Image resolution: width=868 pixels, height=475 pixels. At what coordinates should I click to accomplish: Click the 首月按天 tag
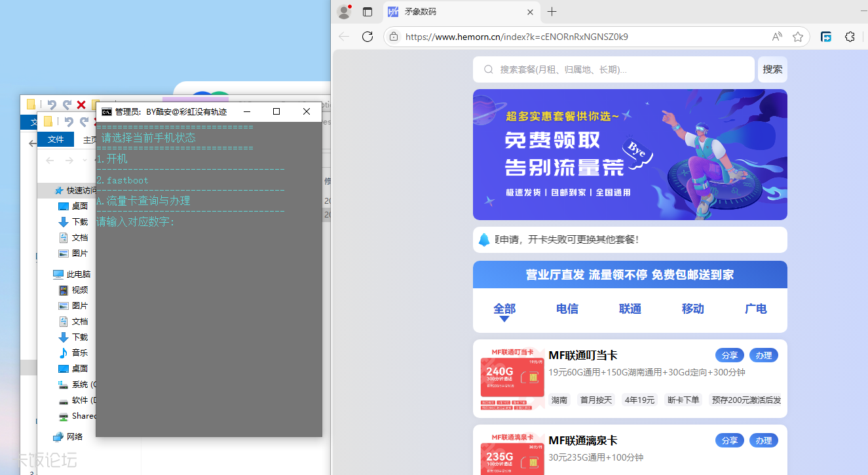[x=596, y=400]
